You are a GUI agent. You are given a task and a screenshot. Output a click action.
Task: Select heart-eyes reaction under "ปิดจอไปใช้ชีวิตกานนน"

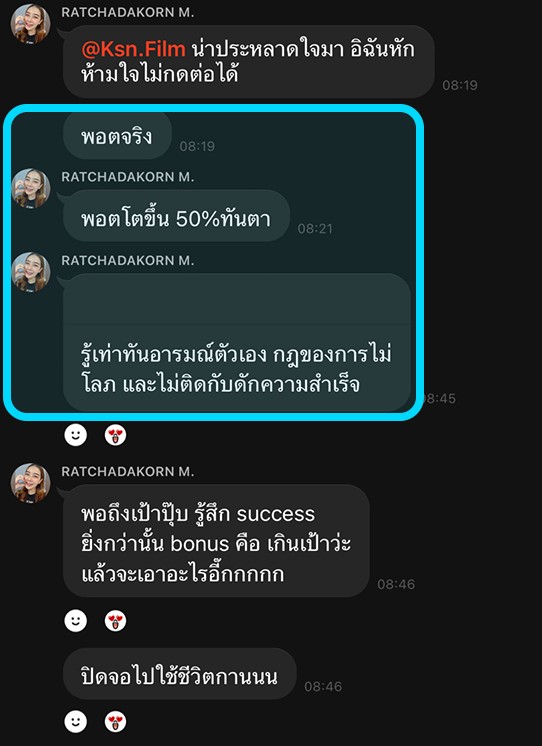pos(116,722)
